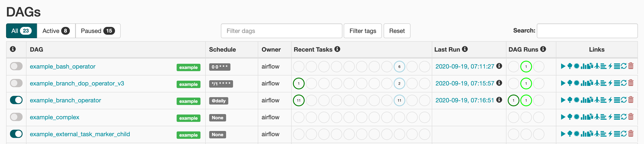This screenshot has width=644, height=144.
Task: Open Tree View for example_branch_dop_operator_v3
Action: pyautogui.click(x=570, y=83)
